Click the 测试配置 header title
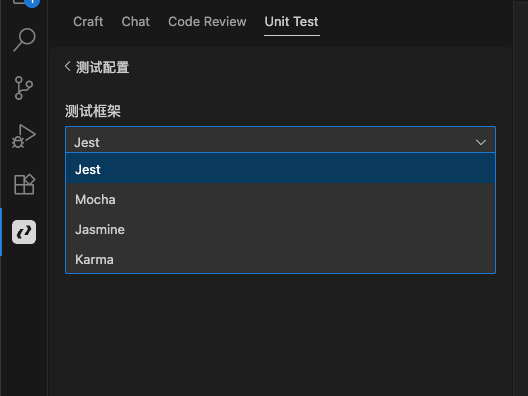Image resolution: width=528 pixels, height=396 pixels. [102, 67]
